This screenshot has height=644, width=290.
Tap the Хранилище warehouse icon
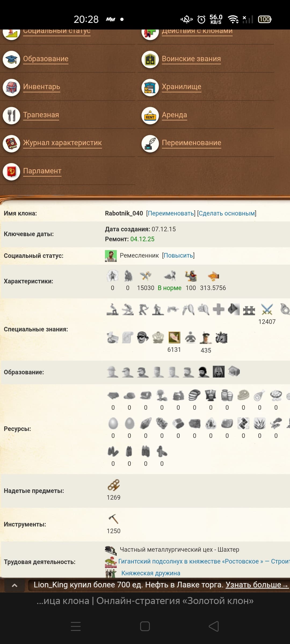click(150, 87)
